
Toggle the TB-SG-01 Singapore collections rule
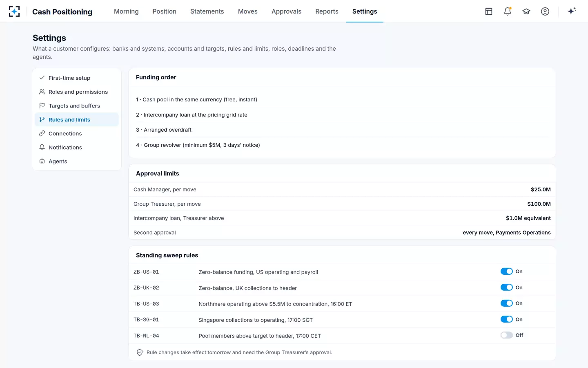point(507,319)
